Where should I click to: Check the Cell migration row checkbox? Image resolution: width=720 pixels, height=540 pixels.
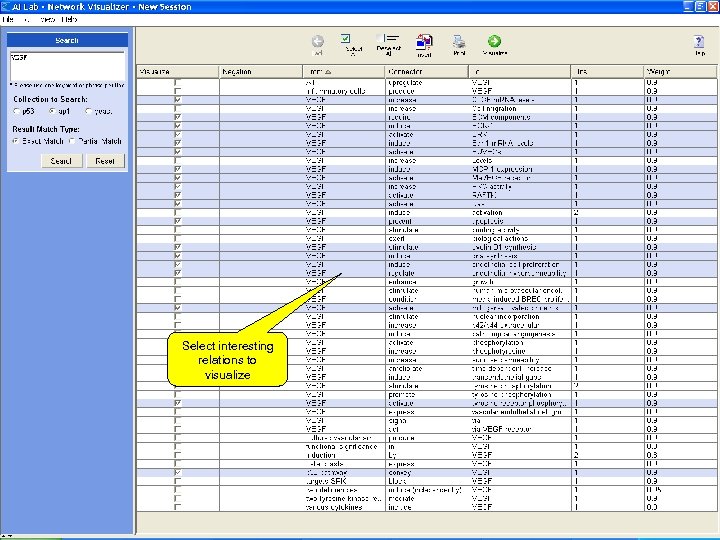pos(178,109)
